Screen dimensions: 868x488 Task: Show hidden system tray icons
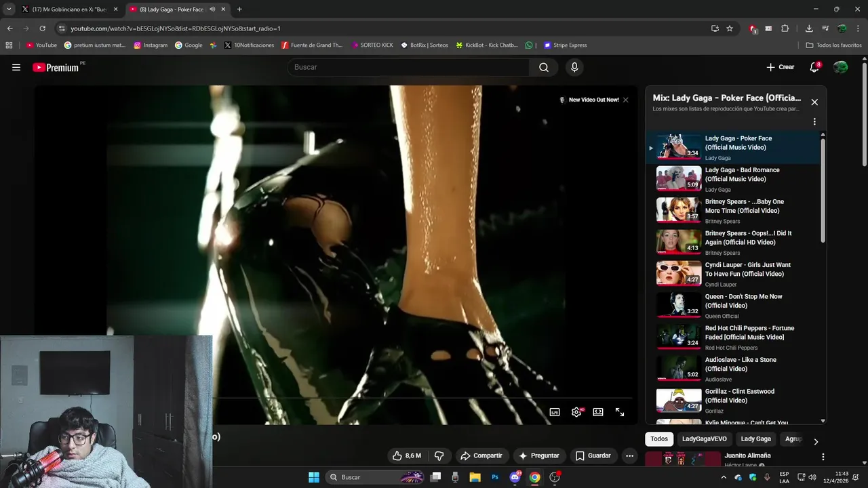[x=723, y=477]
